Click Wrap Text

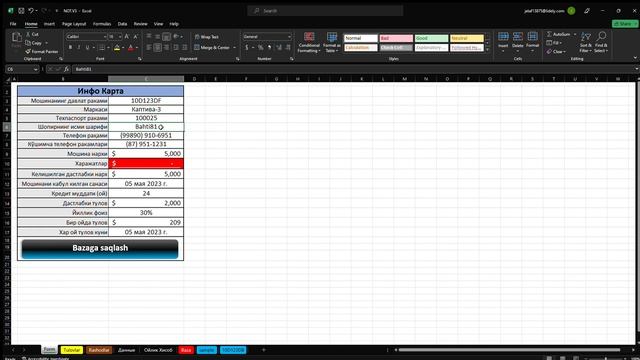pos(207,37)
